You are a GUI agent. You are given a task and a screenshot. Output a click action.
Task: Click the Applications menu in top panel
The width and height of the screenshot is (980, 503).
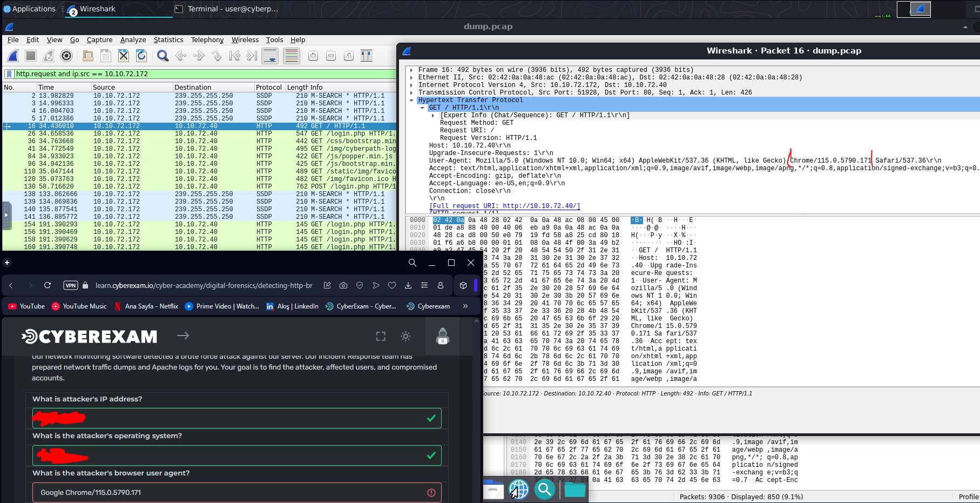(29, 9)
